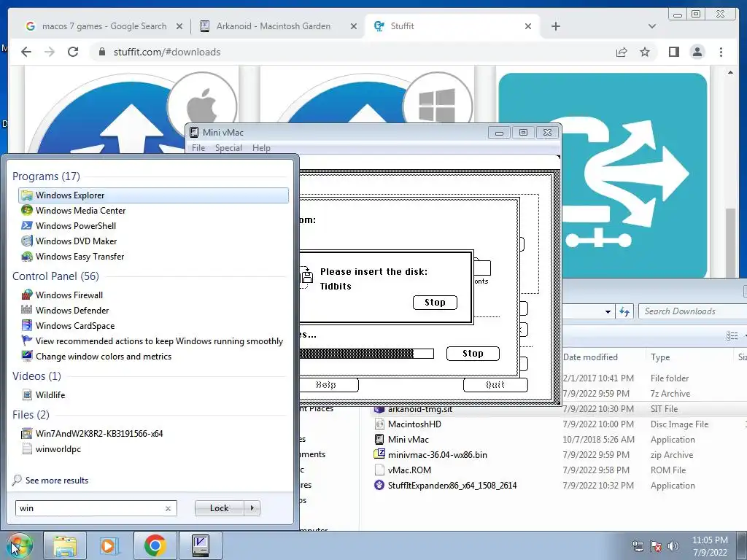Click the Control Panel (56) heading

tap(55, 276)
